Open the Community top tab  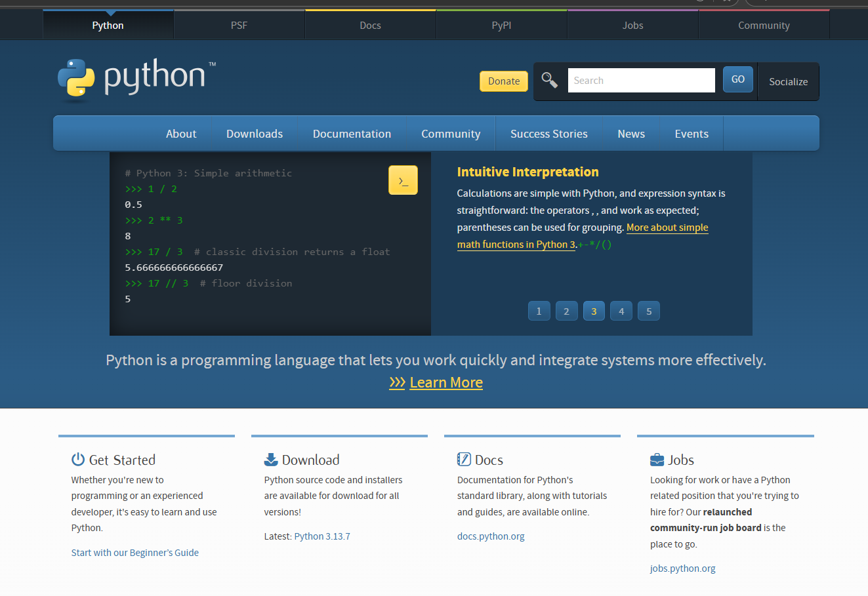pos(764,26)
